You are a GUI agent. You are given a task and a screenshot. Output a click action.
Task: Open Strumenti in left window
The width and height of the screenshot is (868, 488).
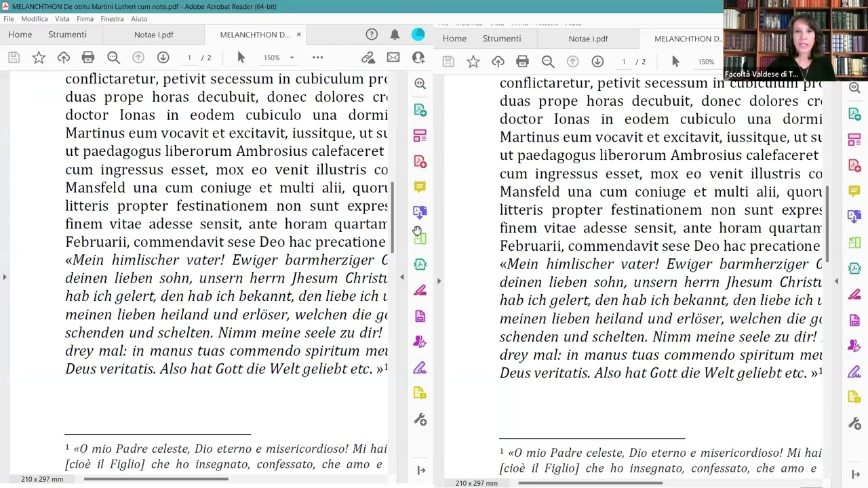(x=67, y=35)
